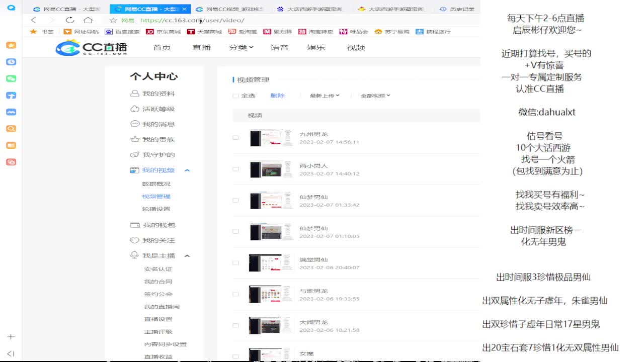Viewport: 644px width, 362px height.
Task: Bookmark the page with the star icon
Action: (113, 20)
